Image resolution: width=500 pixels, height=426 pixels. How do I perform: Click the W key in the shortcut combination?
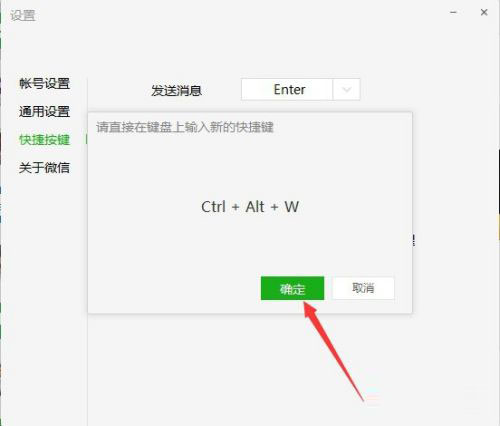292,207
